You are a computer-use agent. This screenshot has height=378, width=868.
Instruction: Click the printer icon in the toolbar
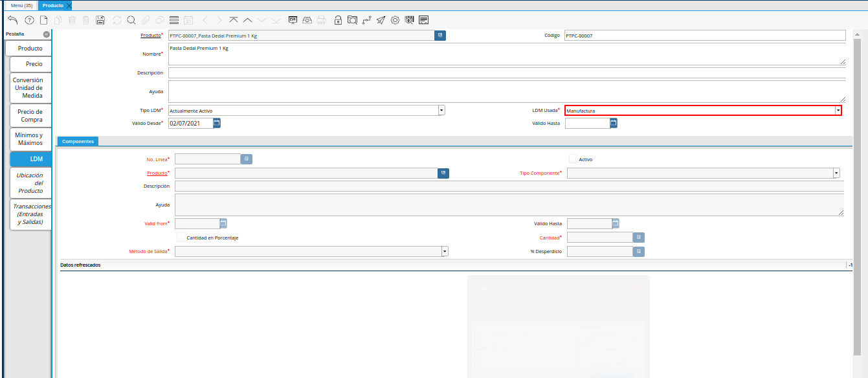(x=322, y=20)
